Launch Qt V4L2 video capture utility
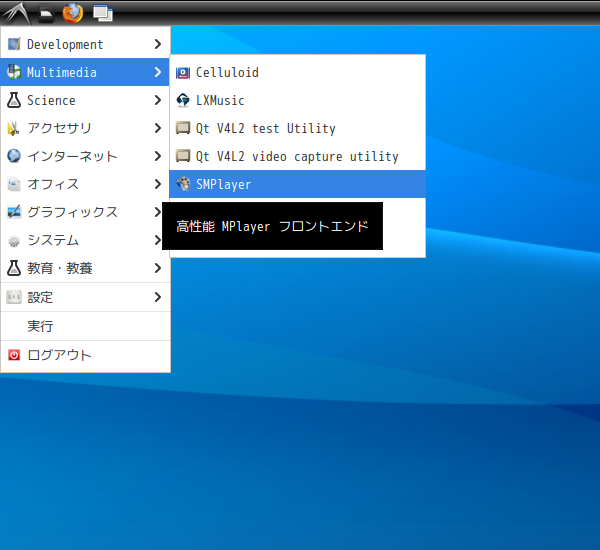 pos(297,156)
